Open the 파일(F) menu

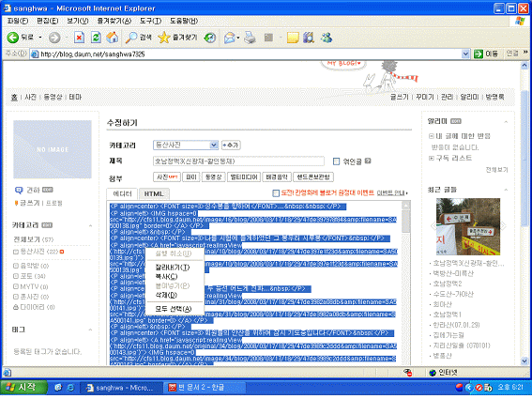coord(18,21)
